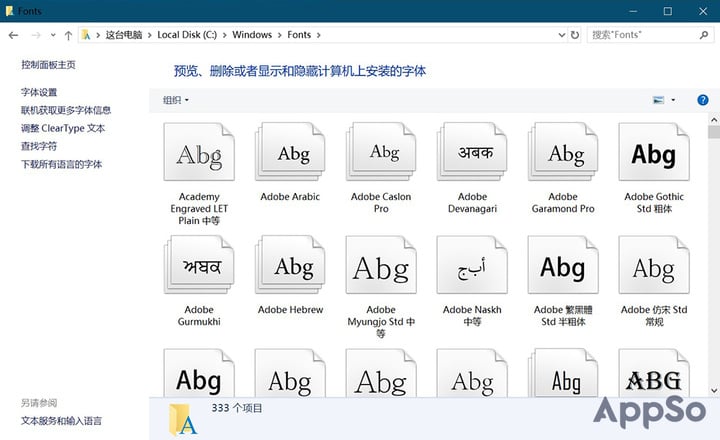Screen dimensions: 720x440
Task: Select Adobe Naskh font icon
Action: [x=472, y=265]
